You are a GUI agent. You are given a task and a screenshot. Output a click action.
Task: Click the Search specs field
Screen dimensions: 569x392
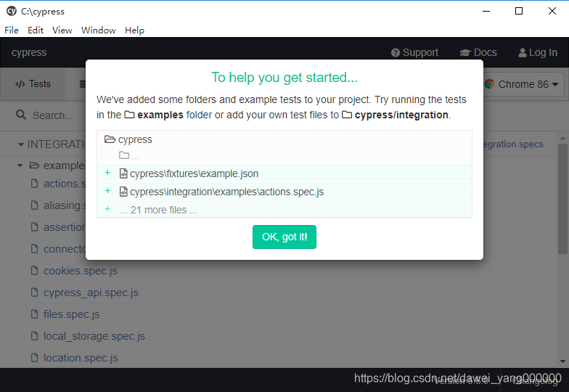(52, 115)
